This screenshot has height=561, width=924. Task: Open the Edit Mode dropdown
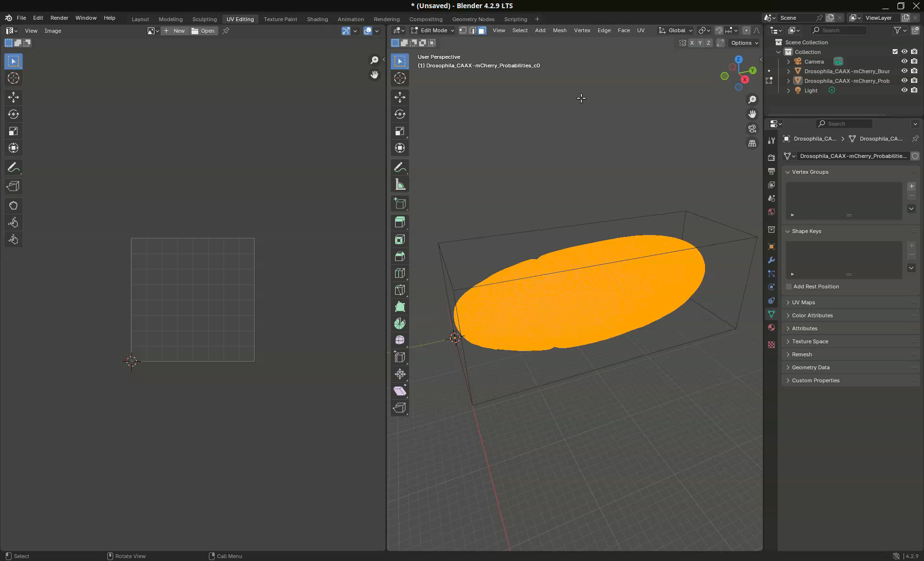pyautogui.click(x=432, y=30)
